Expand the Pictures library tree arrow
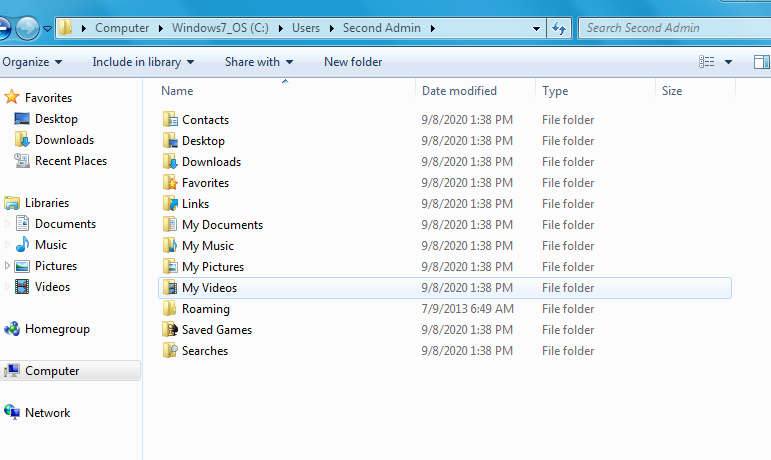This screenshot has height=460, width=771. tap(7, 266)
